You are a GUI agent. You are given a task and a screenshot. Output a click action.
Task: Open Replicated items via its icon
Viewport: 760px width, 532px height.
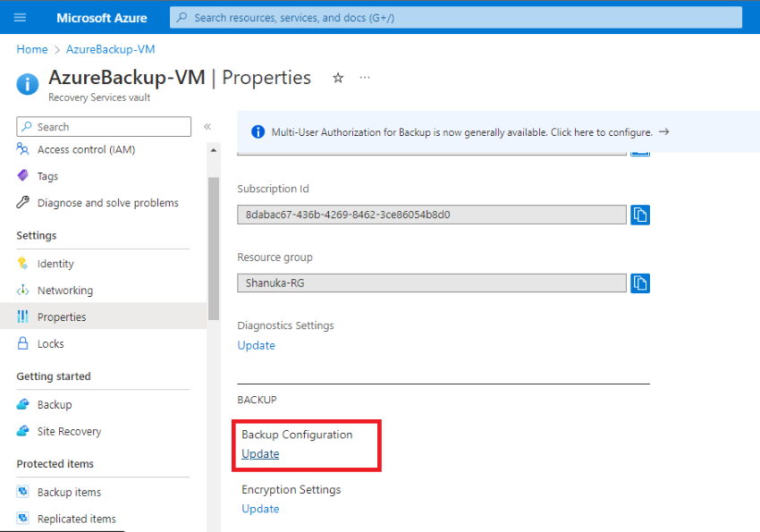[x=24, y=519]
